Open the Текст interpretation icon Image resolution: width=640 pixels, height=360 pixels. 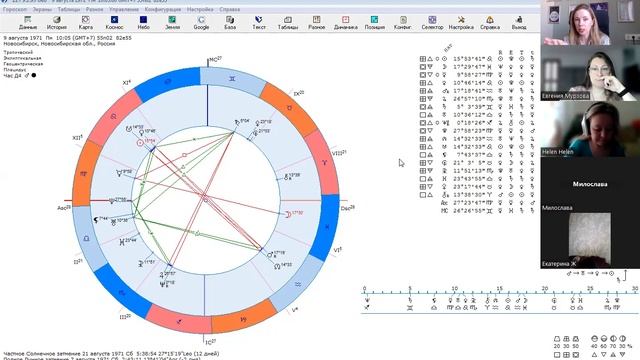[x=259, y=23]
